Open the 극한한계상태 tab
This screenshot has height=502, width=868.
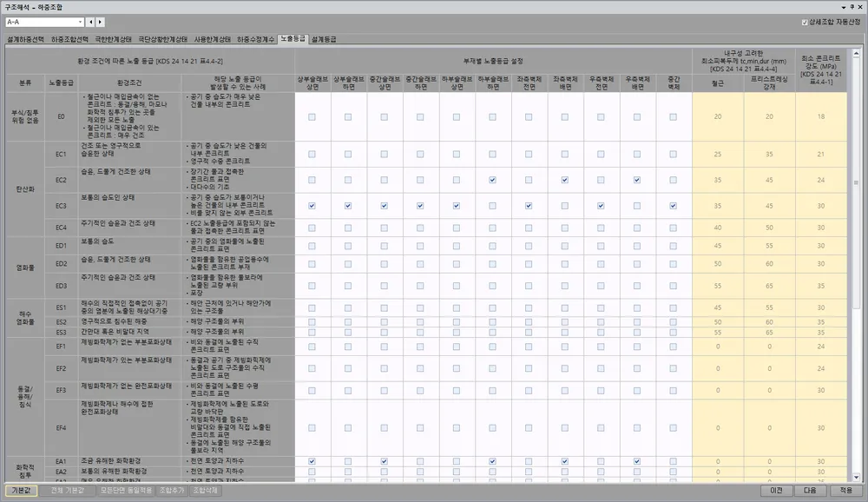tap(114, 39)
